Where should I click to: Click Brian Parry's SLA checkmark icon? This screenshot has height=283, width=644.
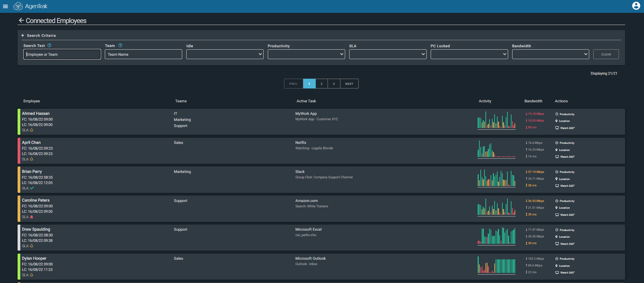tap(32, 188)
